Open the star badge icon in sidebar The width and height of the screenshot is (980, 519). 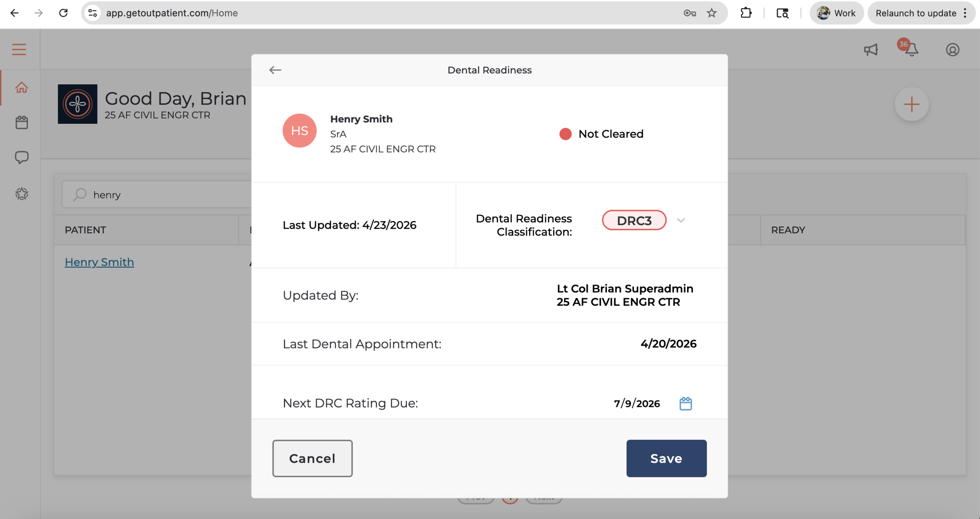point(21,194)
